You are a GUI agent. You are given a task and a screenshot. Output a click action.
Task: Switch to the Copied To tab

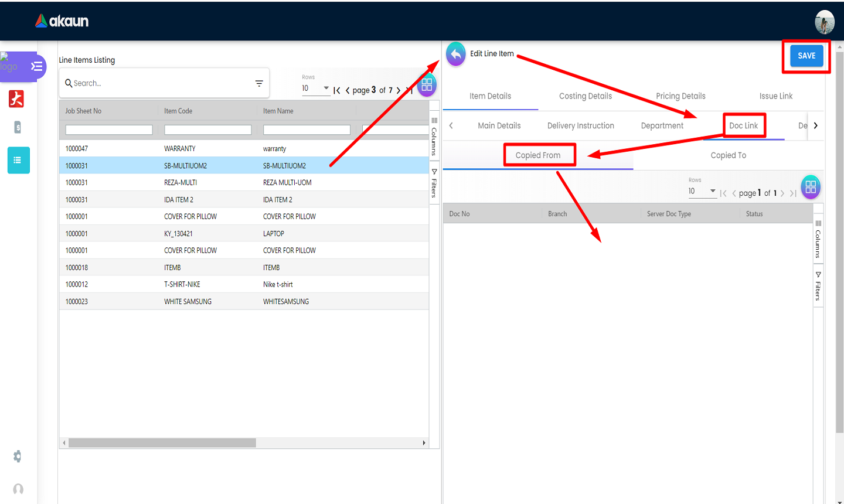(728, 155)
